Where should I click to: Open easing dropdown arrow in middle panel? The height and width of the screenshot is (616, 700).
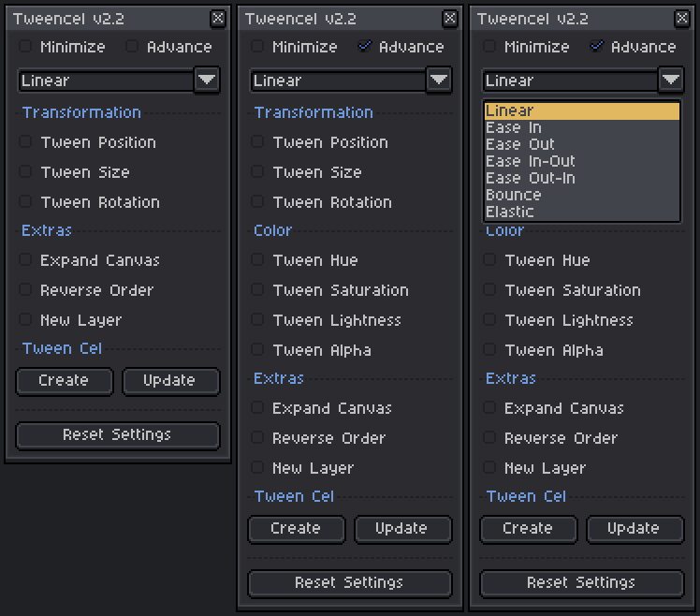pyautogui.click(x=439, y=81)
